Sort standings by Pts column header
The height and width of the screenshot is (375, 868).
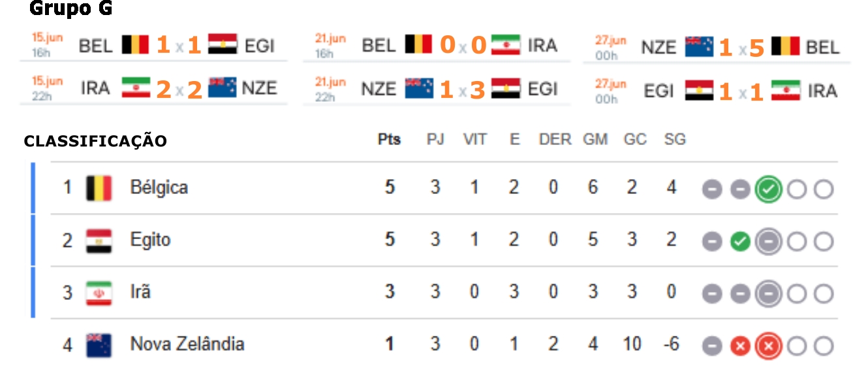coord(390,140)
